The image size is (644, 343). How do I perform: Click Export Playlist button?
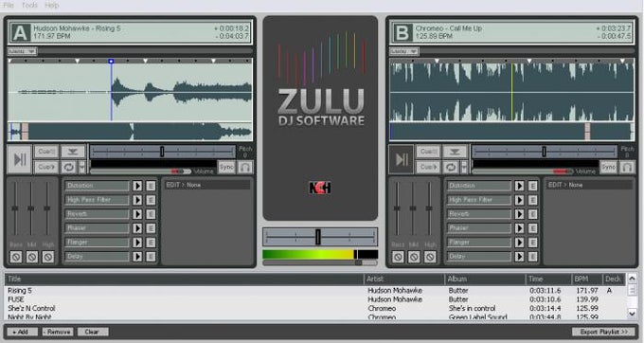click(603, 332)
